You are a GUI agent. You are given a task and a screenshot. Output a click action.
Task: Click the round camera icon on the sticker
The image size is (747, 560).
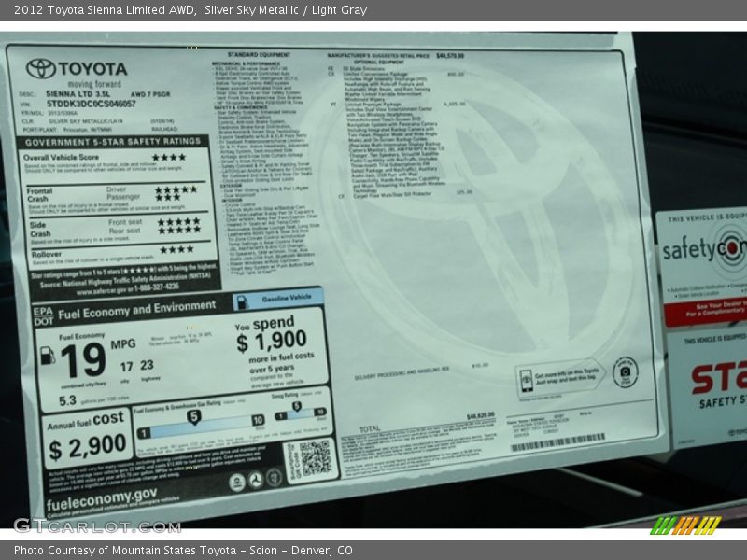[625, 371]
